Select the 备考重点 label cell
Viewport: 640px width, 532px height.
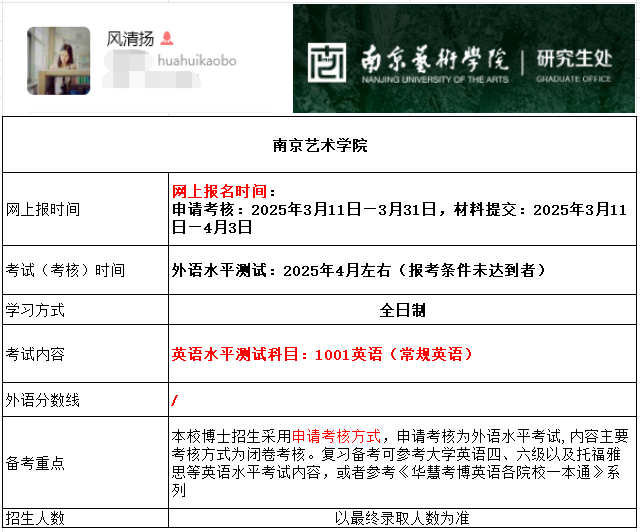click(85, 463)
